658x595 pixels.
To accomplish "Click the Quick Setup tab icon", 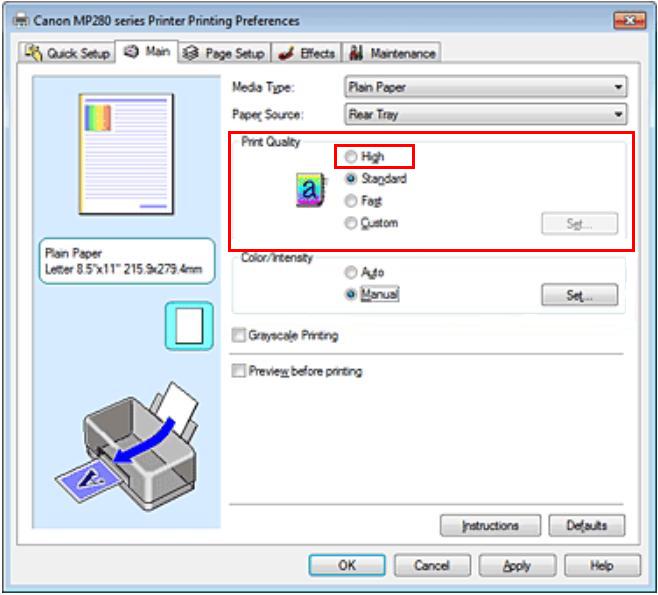I will (34, 52).
